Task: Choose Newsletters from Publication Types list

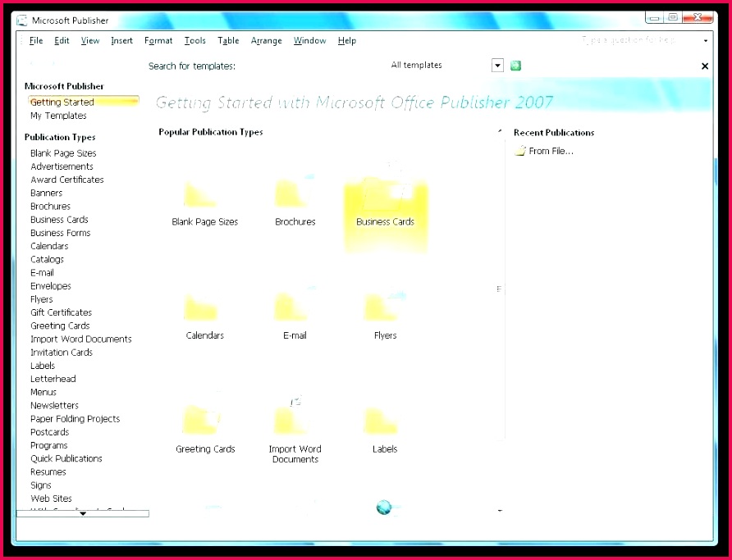Action: tap(54, 406)
